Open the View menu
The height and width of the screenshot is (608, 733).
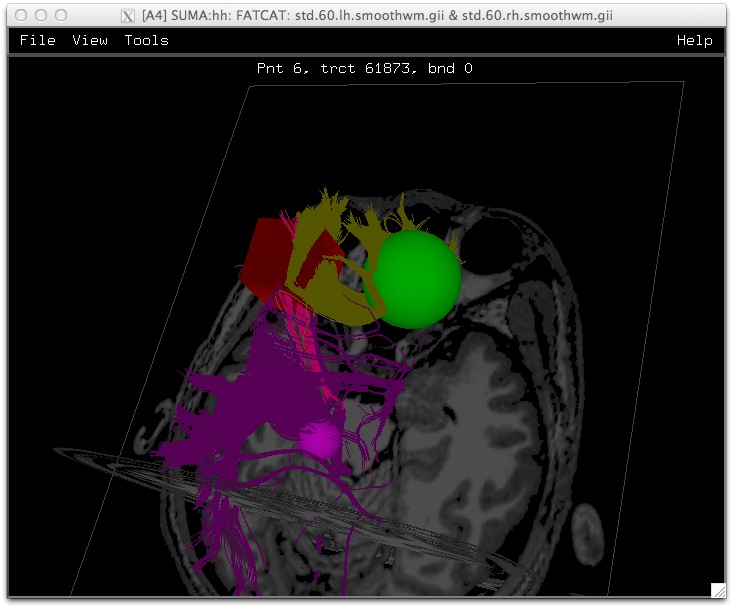[x=90, y=40]
